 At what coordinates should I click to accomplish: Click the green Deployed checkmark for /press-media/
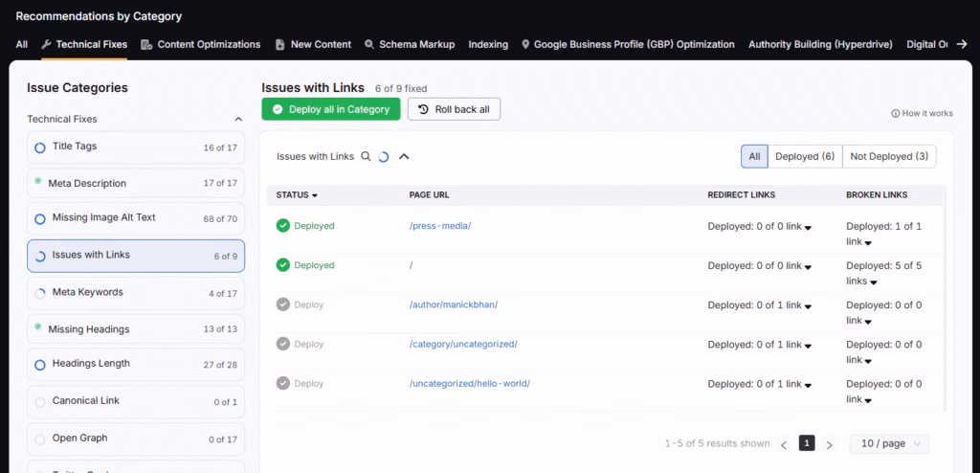pos(282,226)
